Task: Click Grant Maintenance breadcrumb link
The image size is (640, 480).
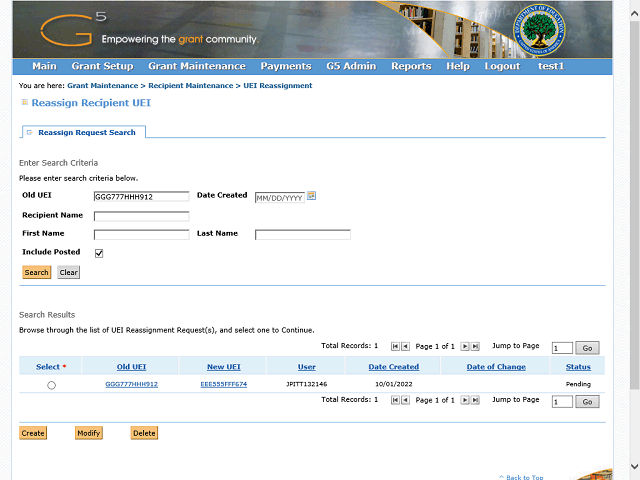Action: point(103,86)
